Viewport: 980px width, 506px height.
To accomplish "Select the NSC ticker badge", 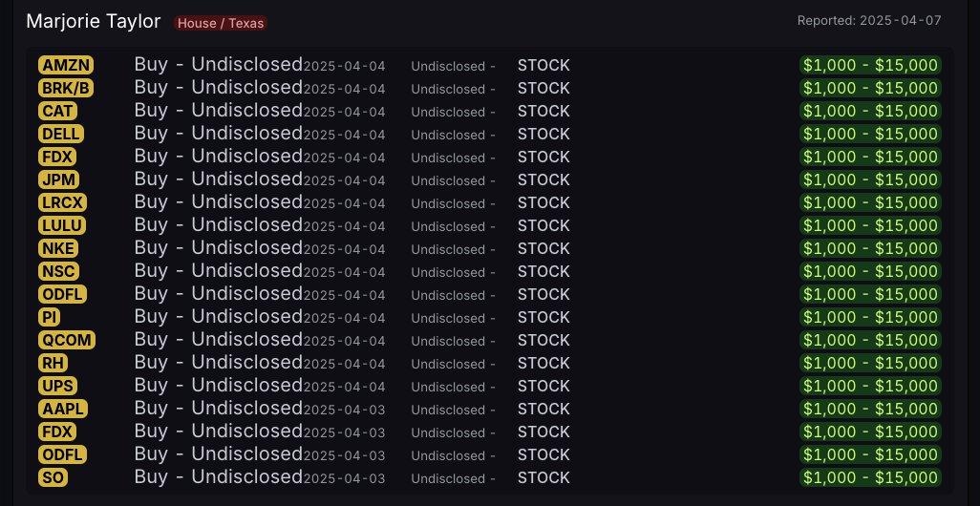I will [x=59, y=271].
